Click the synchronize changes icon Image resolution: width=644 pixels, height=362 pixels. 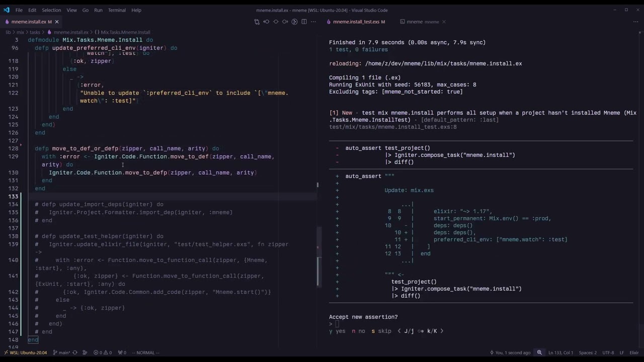click(75, 352)
